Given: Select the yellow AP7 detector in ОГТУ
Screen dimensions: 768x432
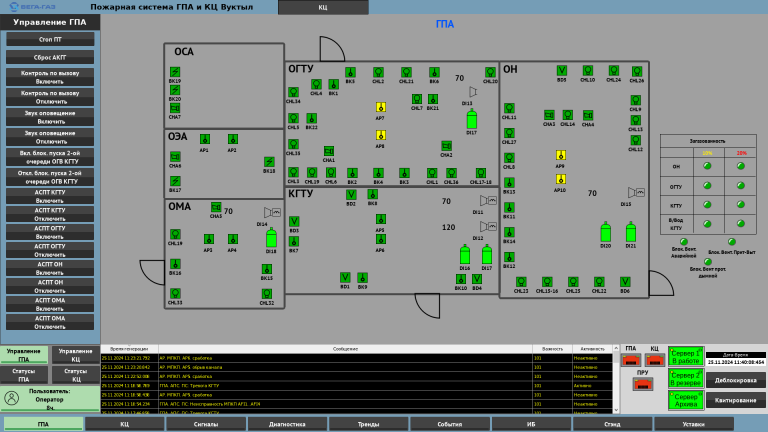Looking at the screenshot, I should [381, 107].
